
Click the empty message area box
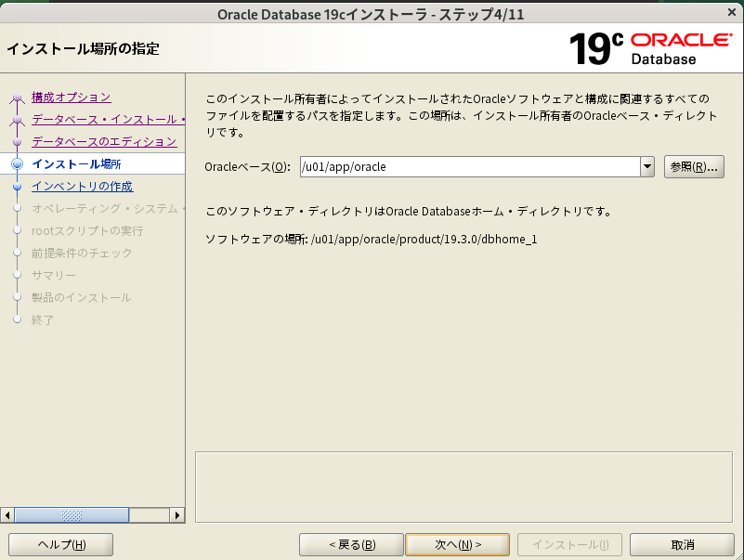pyautogui.click(x=463, y=487)
